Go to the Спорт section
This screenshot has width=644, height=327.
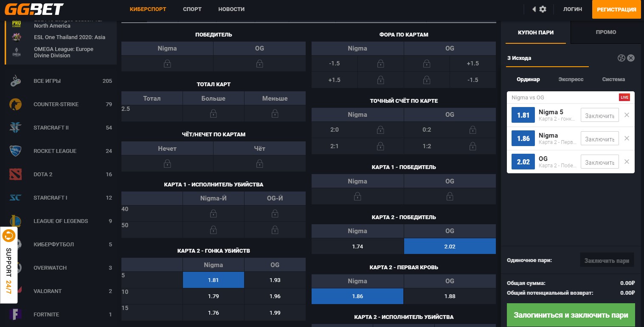point(192,9)
